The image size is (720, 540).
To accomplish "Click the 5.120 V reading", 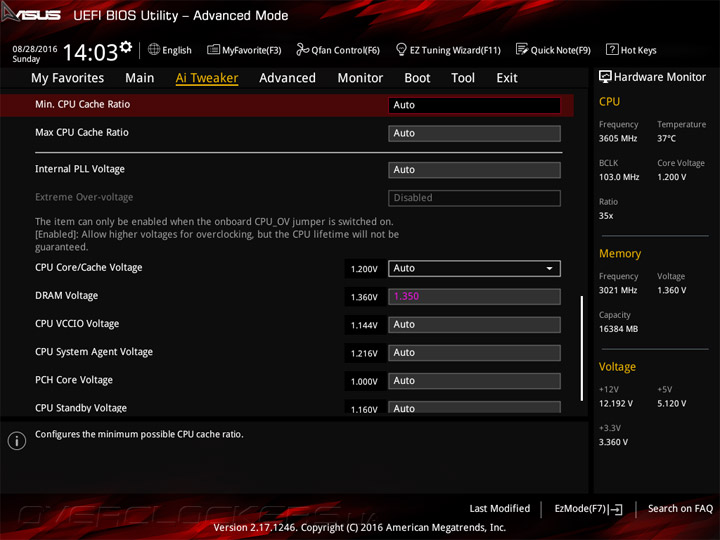I will coord(671,404).
